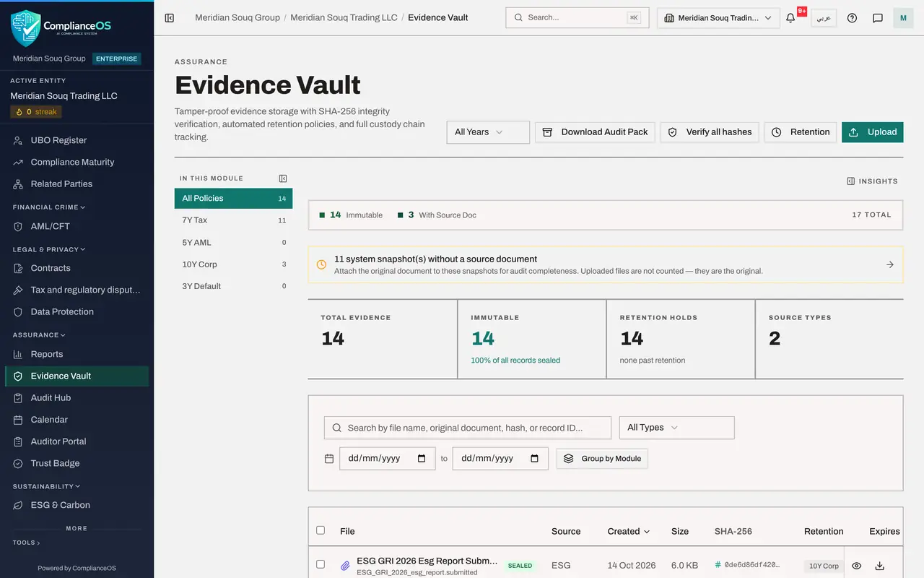Click the global Search field

[x=577, y=17]
